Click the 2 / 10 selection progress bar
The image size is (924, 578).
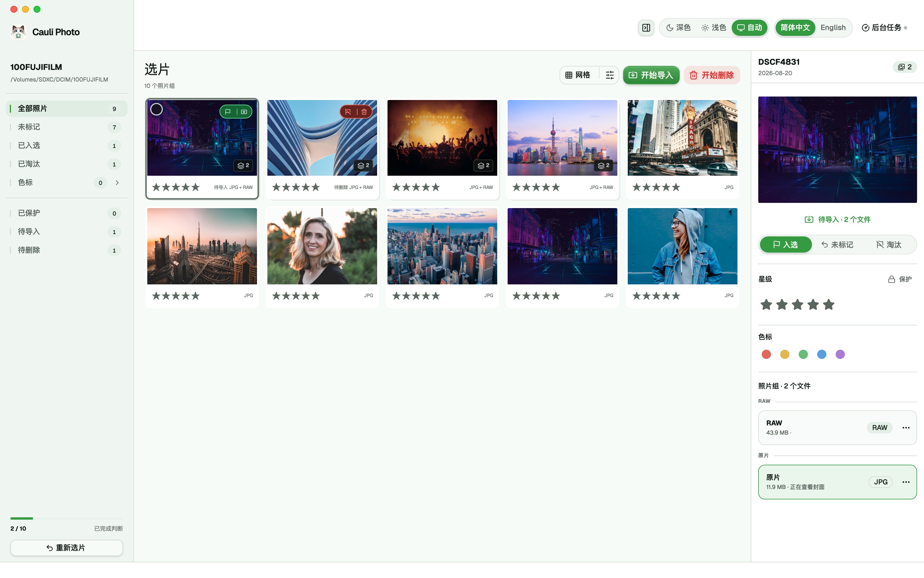[66, 518]
